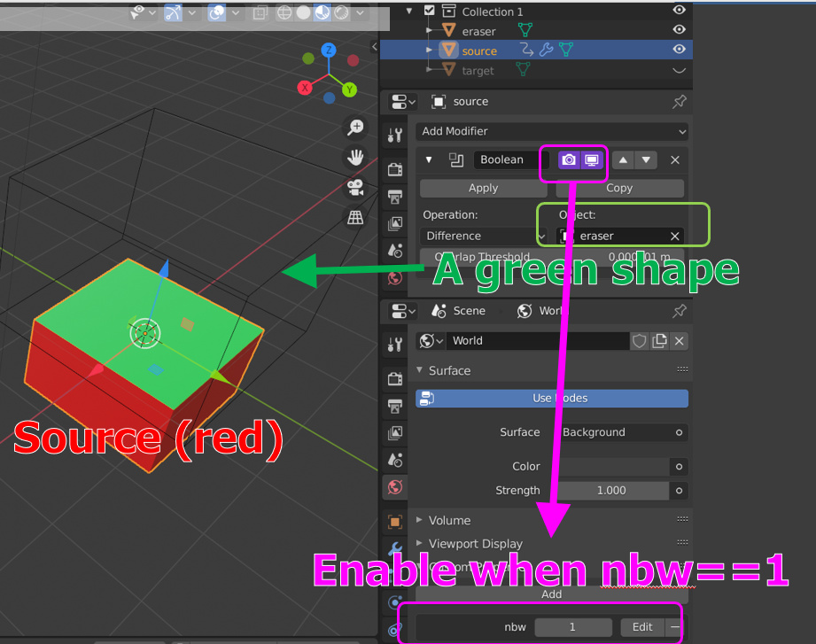The image size is (816, 644).
Task: Open the Object properties tab in lower editor
Action: [x=395, y=522]
